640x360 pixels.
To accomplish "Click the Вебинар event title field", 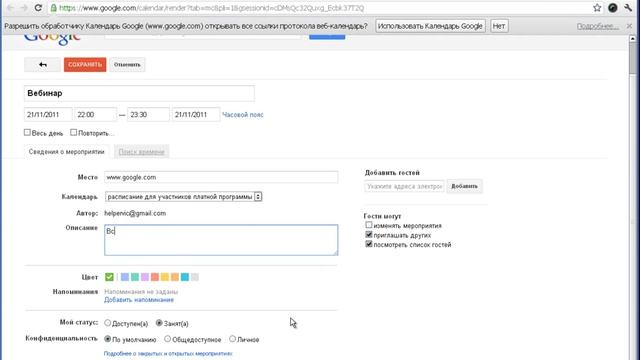I will (139, 93).
